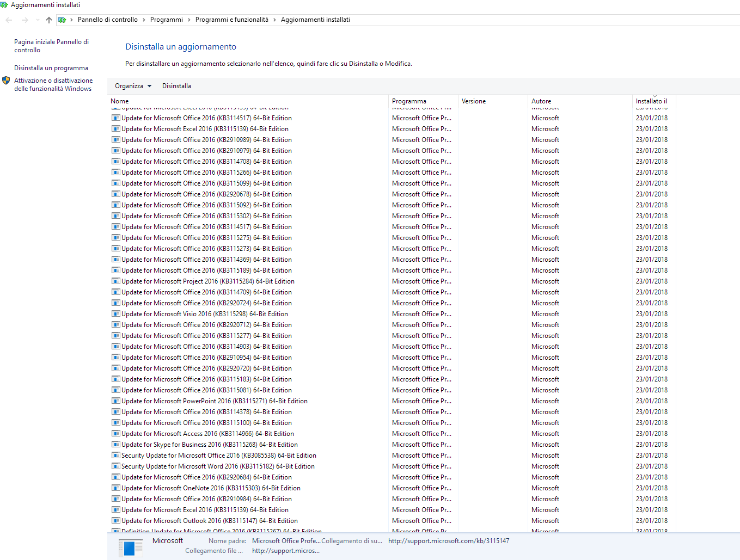Click icon of Skype for Business KB3115268 row
This screenshot has width=740, height=560.
tap(115, 445)
